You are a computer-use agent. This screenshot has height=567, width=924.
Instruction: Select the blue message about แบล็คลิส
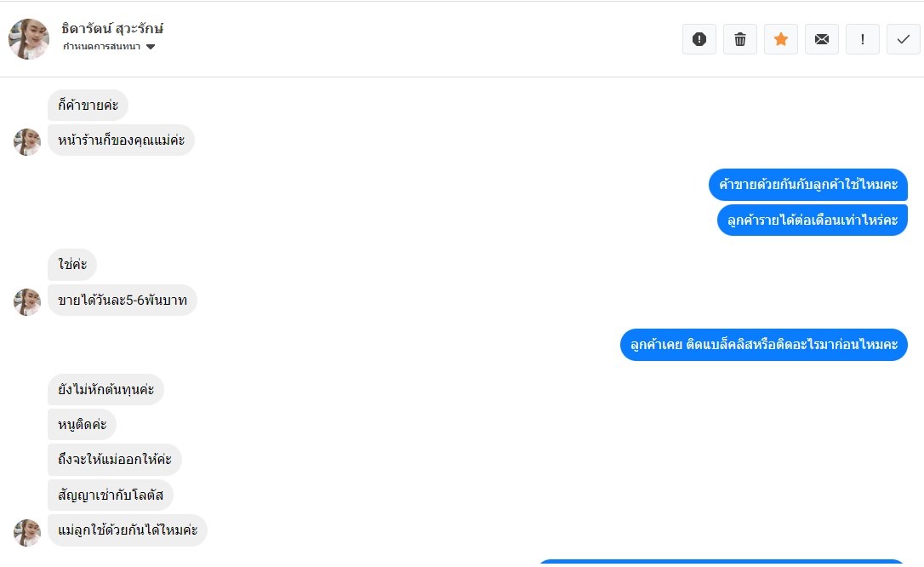coord(764,345)
